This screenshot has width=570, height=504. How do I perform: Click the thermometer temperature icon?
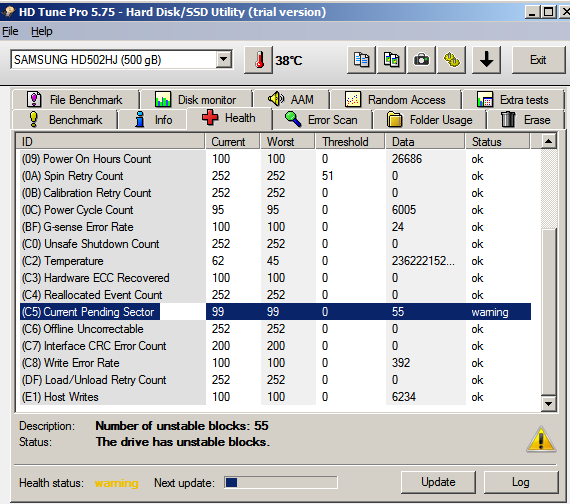[258, 60]
